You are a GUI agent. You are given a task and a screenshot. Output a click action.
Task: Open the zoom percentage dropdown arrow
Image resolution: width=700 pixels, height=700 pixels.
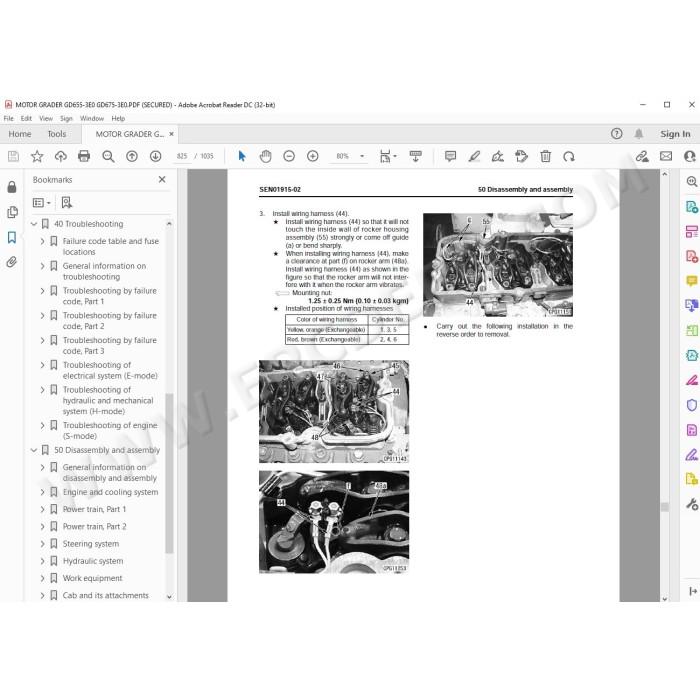pyautogui.click(x=362, y=156)
